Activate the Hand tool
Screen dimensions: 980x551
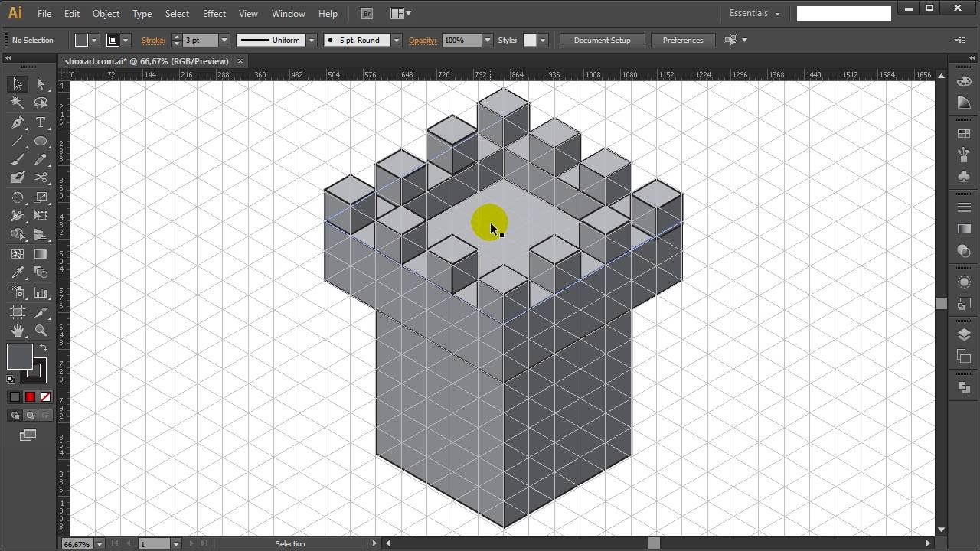[x=17, y=330]
